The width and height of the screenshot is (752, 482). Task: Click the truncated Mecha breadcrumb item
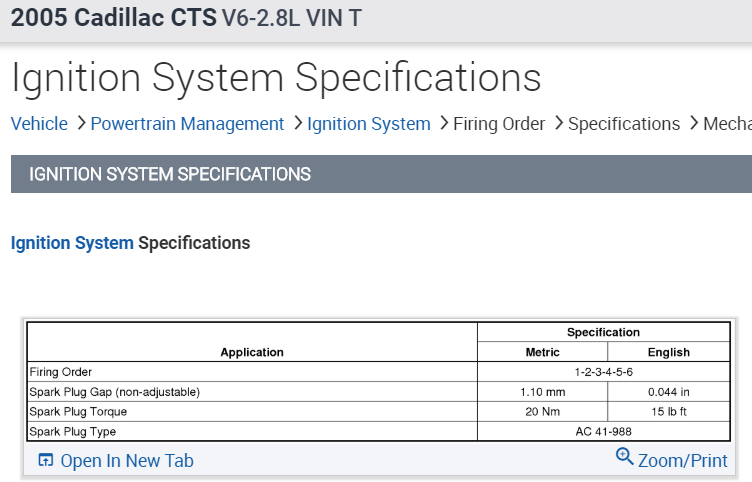coord(727,124)
